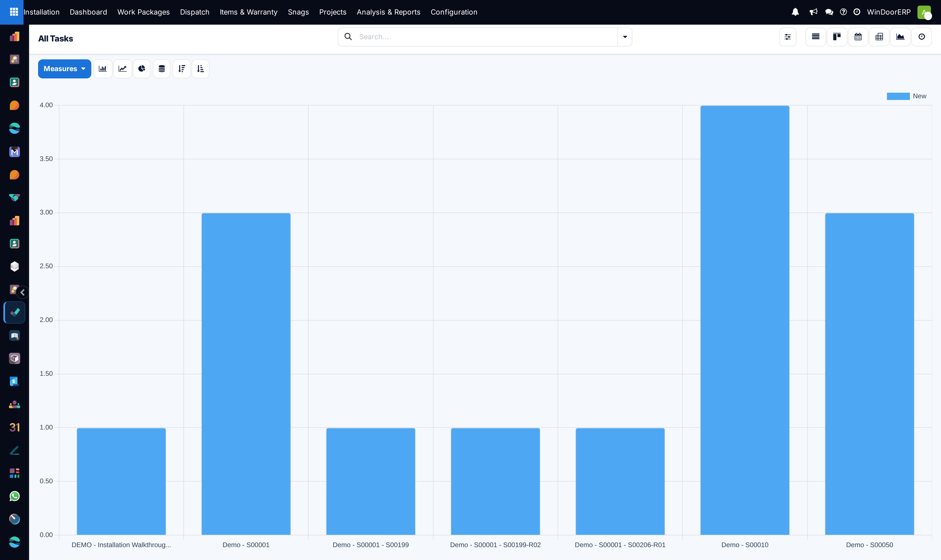Open the purple M app in sidebar
Screen dimensions: 941x560
[x=14, y=152]
